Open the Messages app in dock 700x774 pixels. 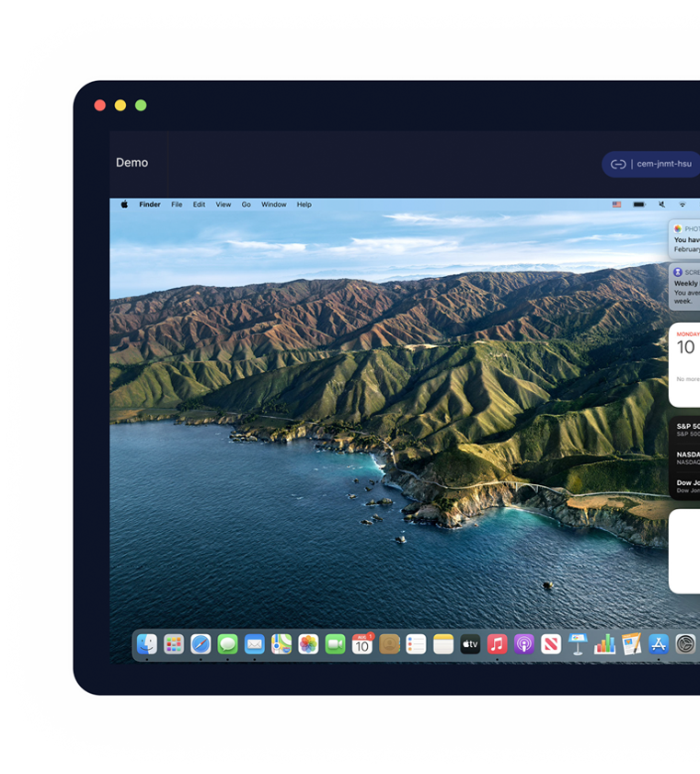[227, 644]
